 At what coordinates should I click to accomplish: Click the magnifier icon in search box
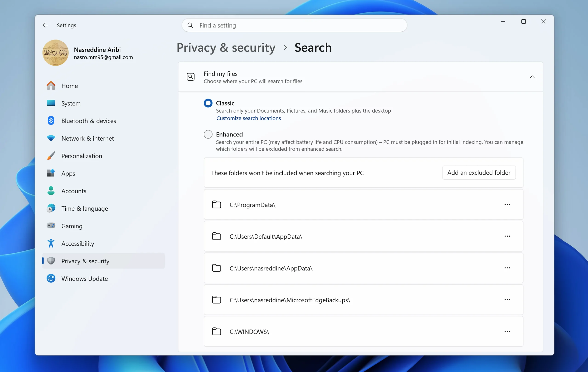click(190, 26)
